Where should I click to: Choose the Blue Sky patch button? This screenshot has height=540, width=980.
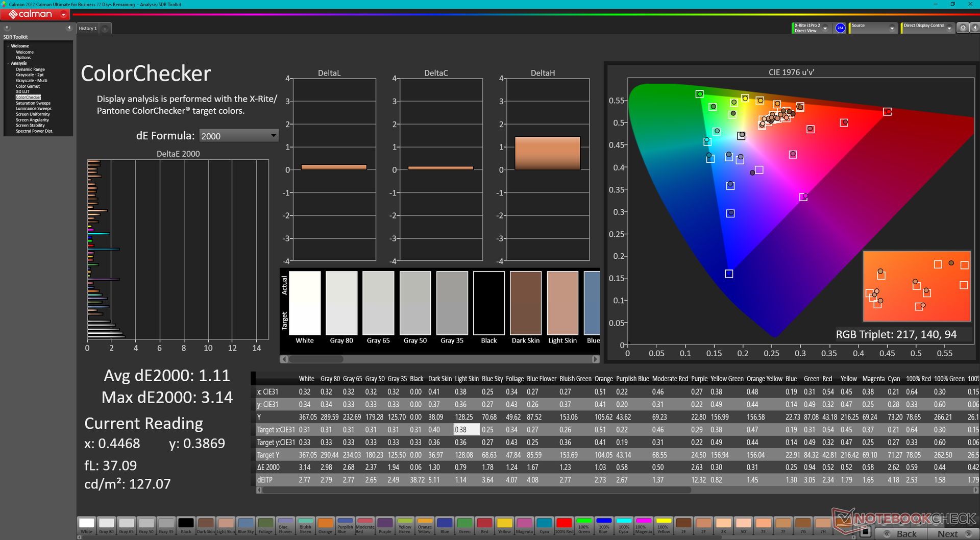click(x=246, y=526)
